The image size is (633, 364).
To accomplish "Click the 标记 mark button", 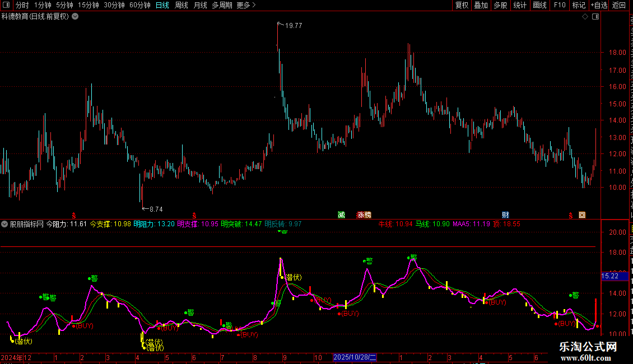I will click(579, 5).
